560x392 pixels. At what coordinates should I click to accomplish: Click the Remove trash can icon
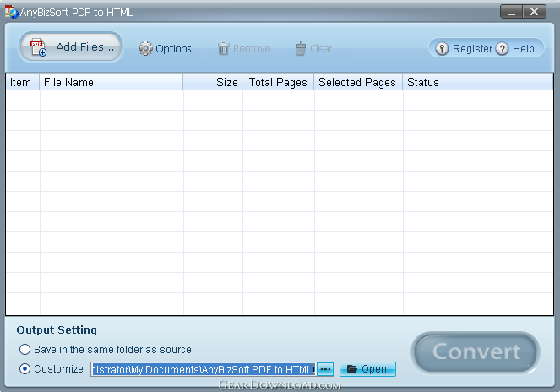tap(224, 48)
